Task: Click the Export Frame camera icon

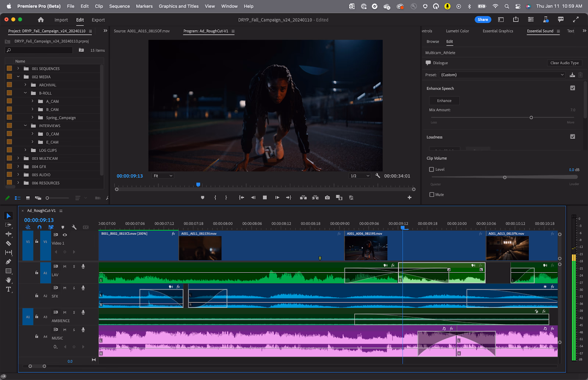Action: [x=327, y=197]
